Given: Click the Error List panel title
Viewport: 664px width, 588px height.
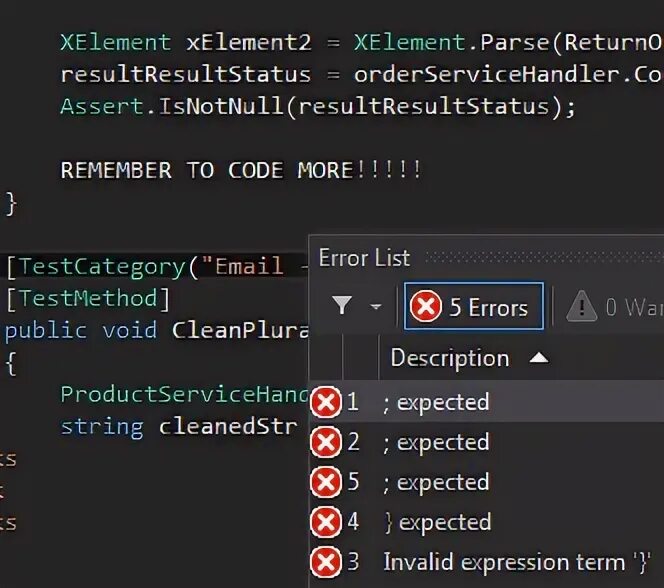Looking at the screenshot, I should 364,258.
